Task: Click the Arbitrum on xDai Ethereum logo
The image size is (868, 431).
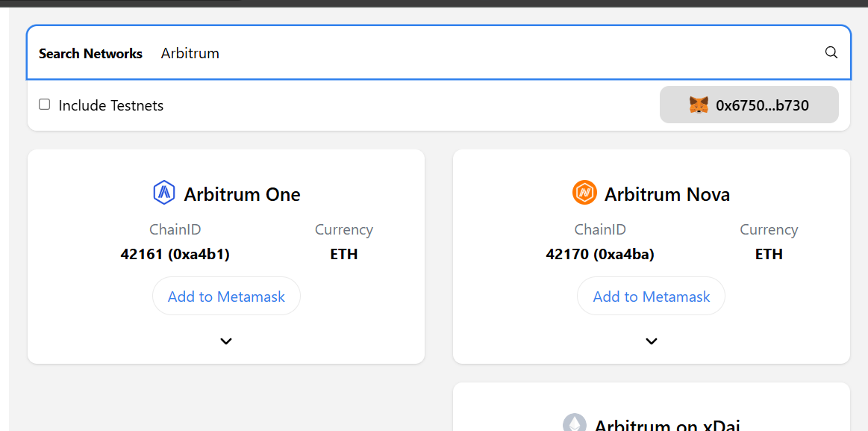Action: click(x=575, y=423)
